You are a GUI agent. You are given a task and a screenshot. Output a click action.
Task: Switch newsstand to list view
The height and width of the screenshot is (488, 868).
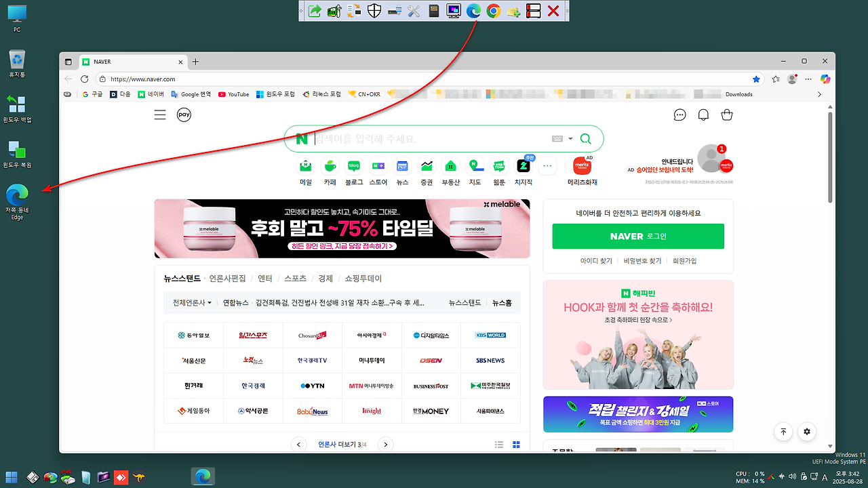click(499, 445)
